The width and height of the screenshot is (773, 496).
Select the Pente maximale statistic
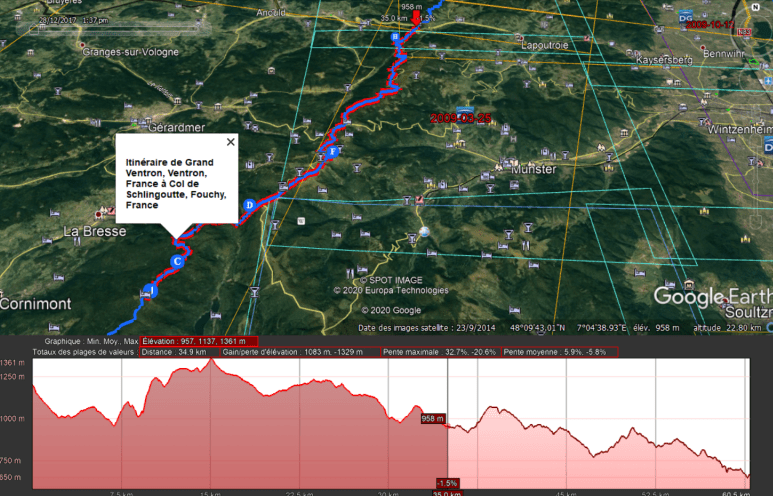pyautogui.click(x=440, y=352)
